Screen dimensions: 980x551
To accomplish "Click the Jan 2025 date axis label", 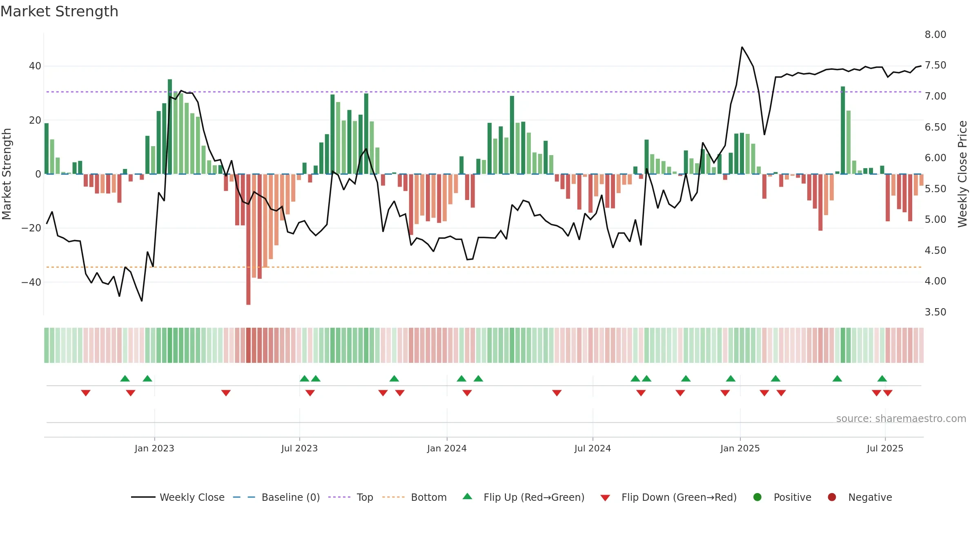I will pos(740,448).
